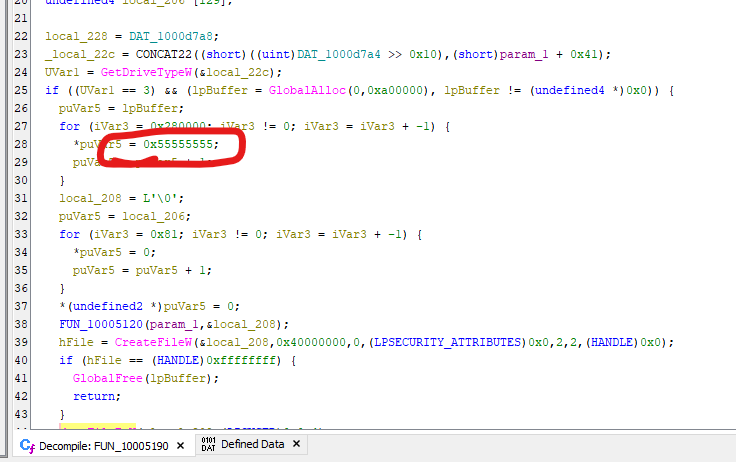Click the Decompile tab's Cf icon
Screen dimensions: 736x462
pos(27,445)
